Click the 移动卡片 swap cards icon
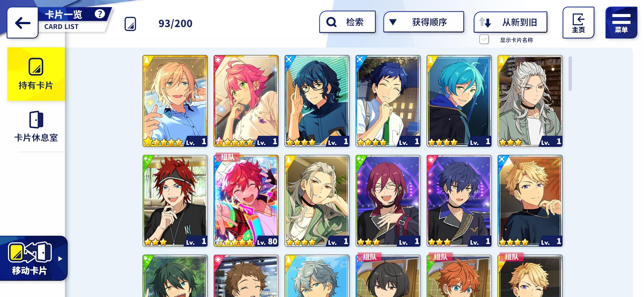This screenshot has width=644, height=297. tap(30, 252)
